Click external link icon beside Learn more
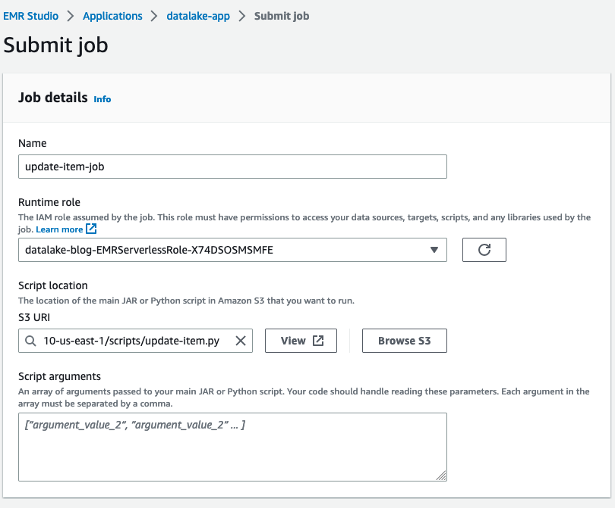Screen dimensions: 615x508 tap(91, 229)
